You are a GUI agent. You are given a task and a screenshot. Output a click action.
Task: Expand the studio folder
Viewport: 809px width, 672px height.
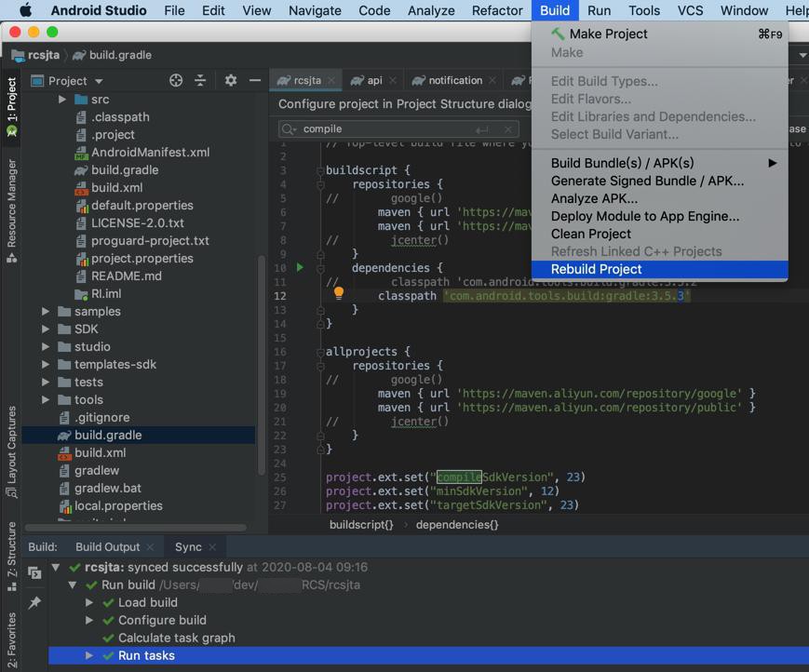coord(46,346)
